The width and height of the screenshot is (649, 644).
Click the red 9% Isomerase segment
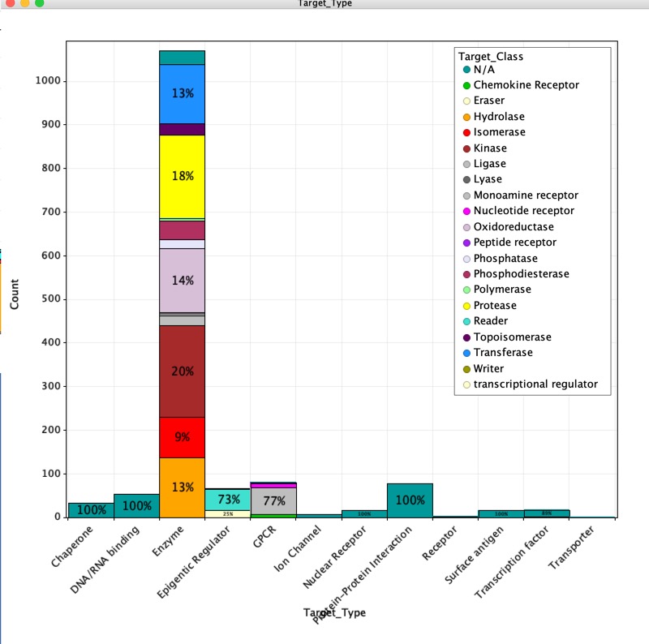click(x=182, y=437)
